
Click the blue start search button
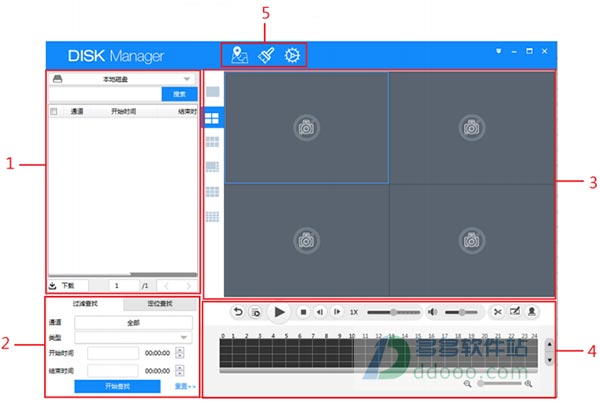click(x=117, y=386)
